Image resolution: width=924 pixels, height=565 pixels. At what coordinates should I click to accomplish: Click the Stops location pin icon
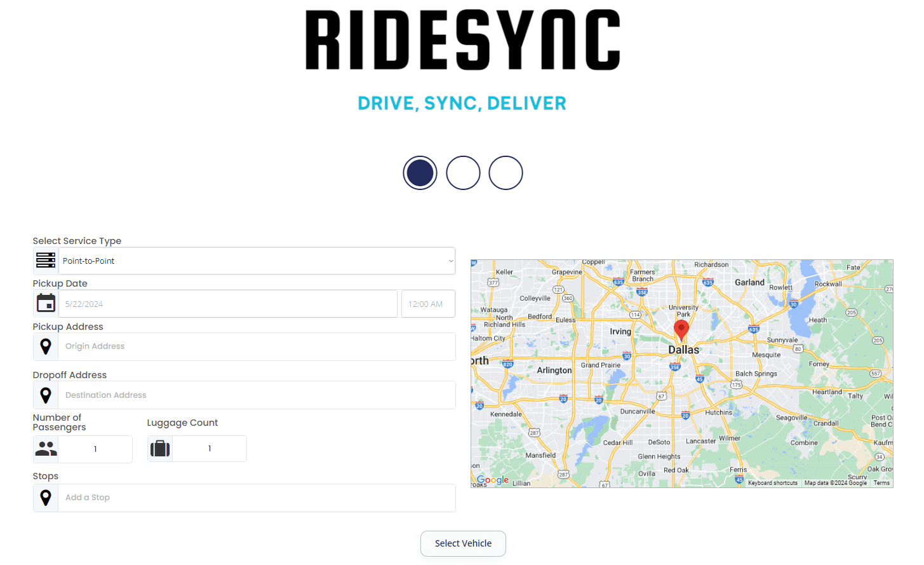[x=45, y=498]
